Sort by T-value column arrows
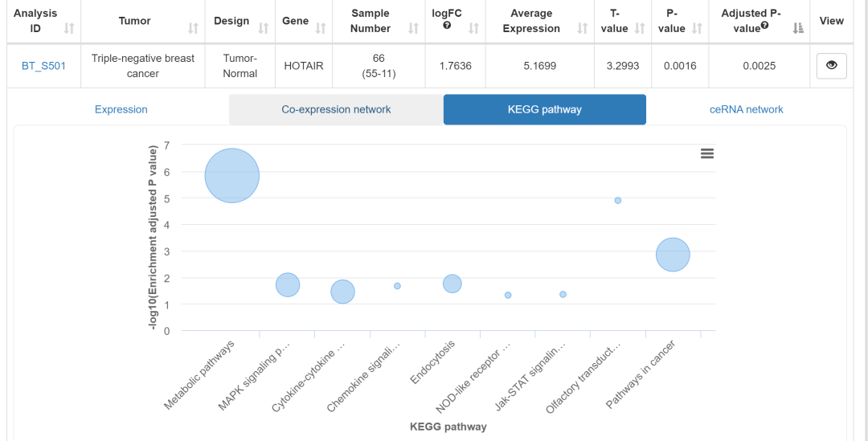This screenshot has height=441, width=868. tap(640, 28)
